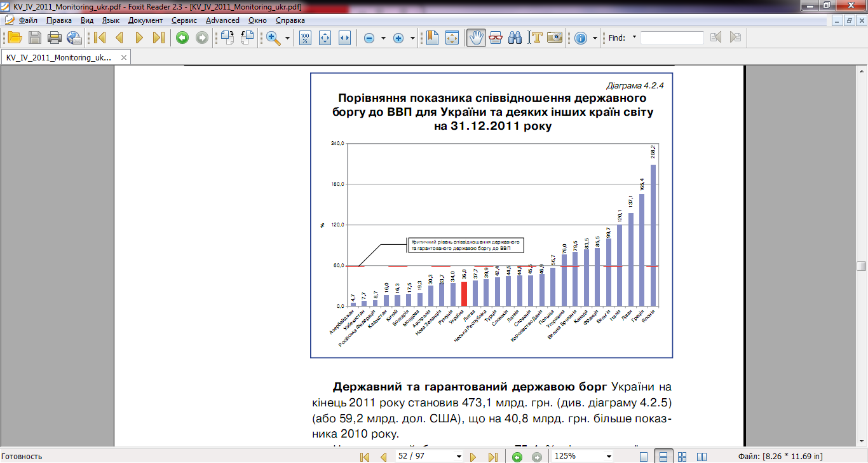Viewport: 868px width, 463px height.
Task: Go to next page in status bar
Action: coord(473,456)
